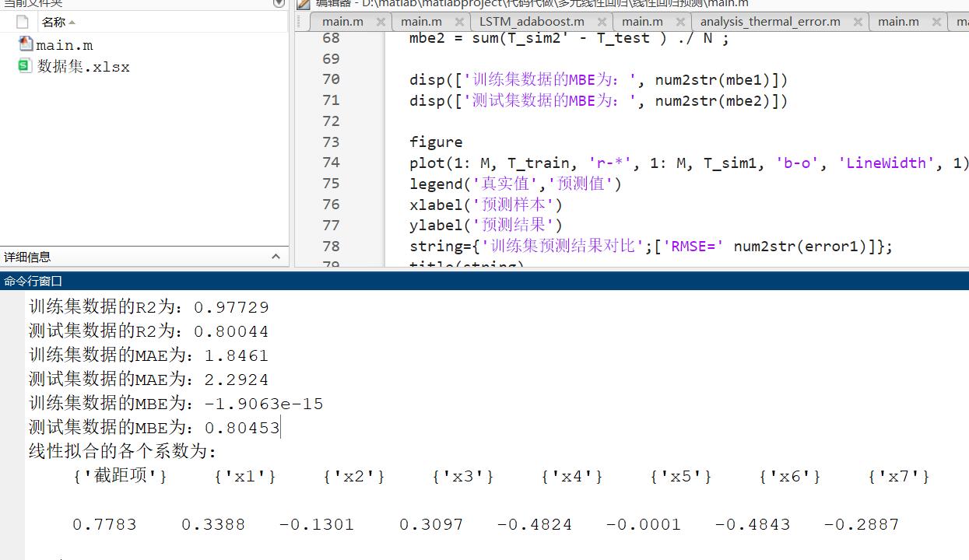Sort files by the 名称 column
This screenshot has width=969, height=560.
tap(54, 23)
